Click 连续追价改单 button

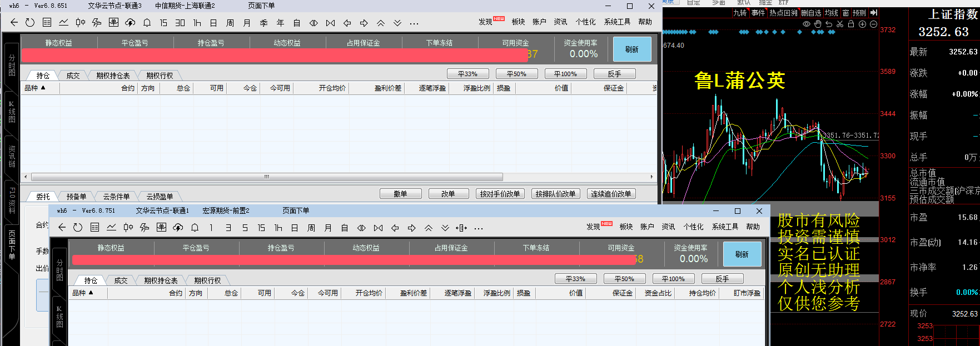tap(611, 194)
